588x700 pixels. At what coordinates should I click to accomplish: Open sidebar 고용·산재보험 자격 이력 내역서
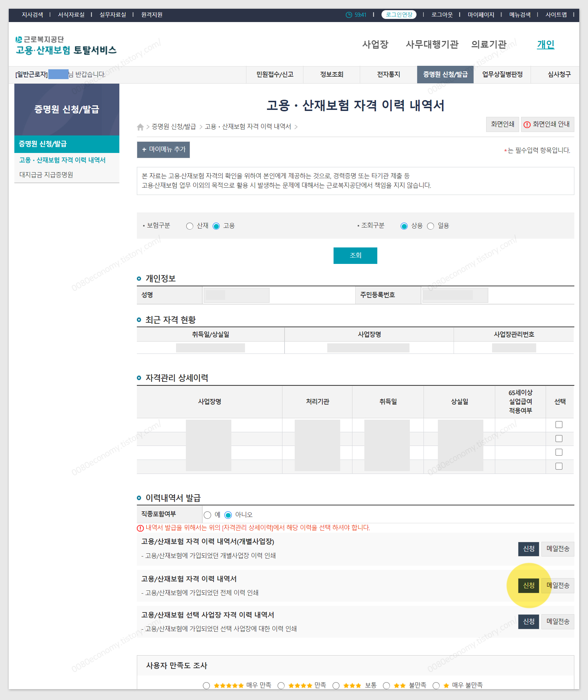click(62, 160)
